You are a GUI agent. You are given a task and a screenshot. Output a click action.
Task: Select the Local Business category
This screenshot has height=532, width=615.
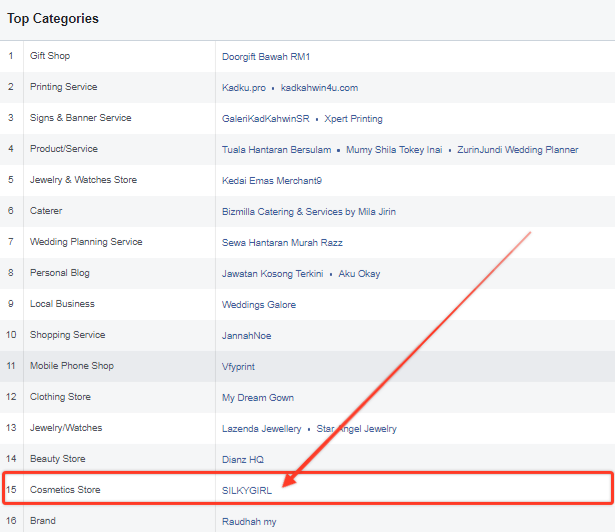(62, 304)
